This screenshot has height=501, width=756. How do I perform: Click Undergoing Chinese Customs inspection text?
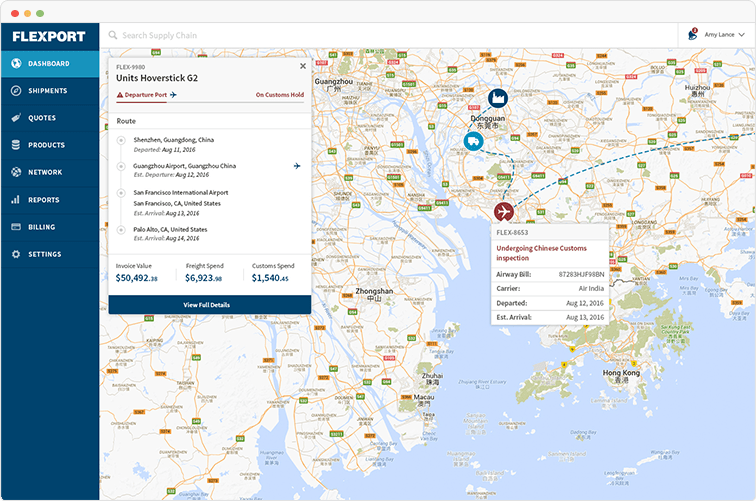[541, 253]
